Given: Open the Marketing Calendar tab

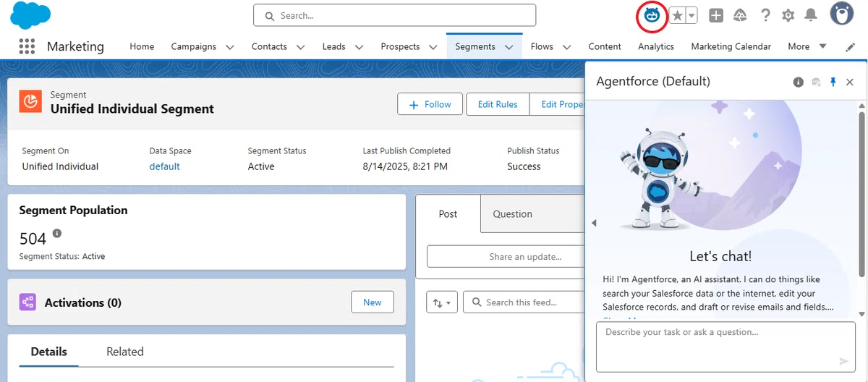Looking at the screenshot, I should click(731, 46).
